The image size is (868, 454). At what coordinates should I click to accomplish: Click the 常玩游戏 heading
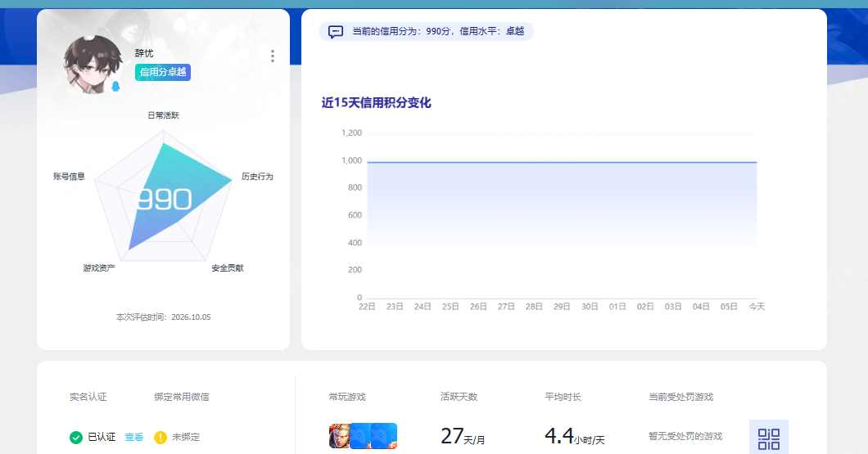[347, 397]
